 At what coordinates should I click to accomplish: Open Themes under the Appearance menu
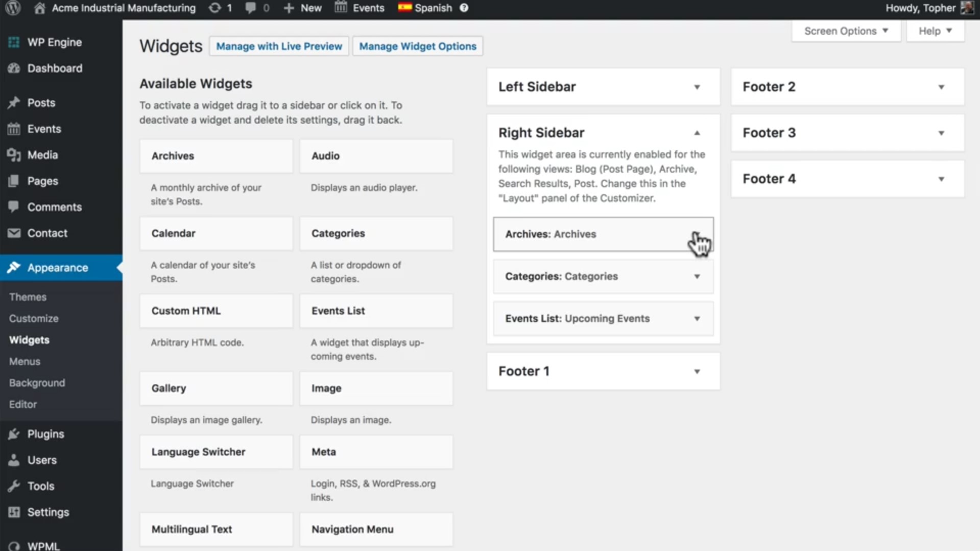28,296
